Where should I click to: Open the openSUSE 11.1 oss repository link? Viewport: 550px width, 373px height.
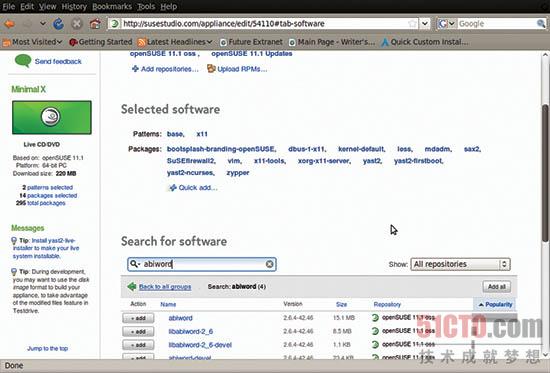click(163, 54)
